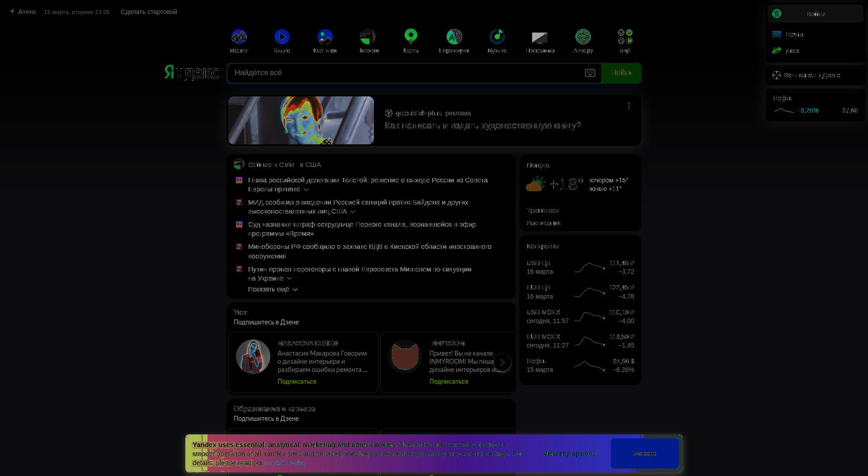Open the Уют section heading
This screenshot has width=868, height=476.
pos(240,313)
